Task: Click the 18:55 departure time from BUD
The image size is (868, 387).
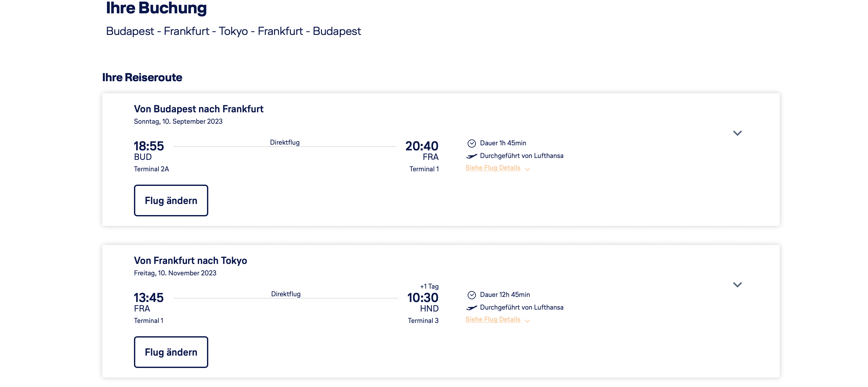Action: (149, 146)
